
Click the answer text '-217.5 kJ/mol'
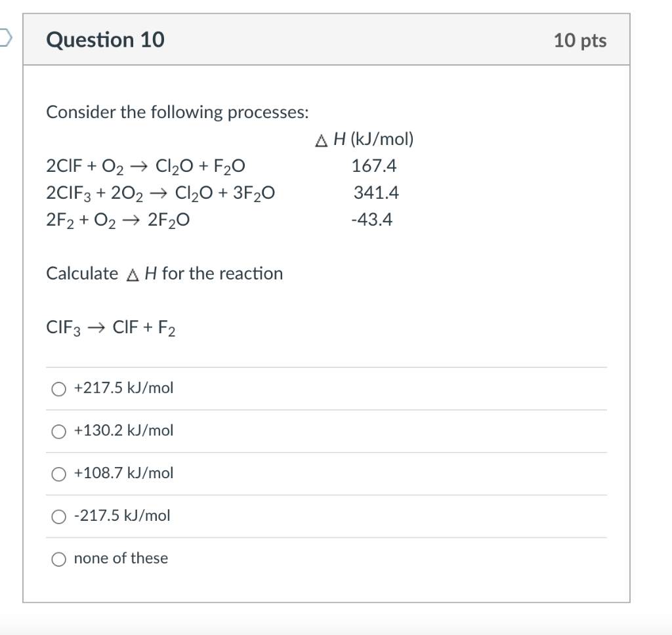click(x=122, y=516)
